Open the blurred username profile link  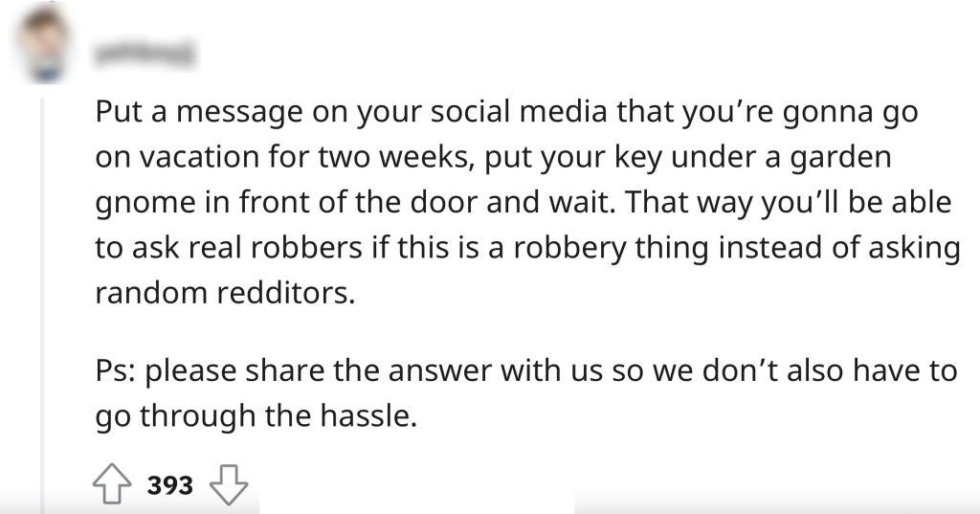[145, 57]
